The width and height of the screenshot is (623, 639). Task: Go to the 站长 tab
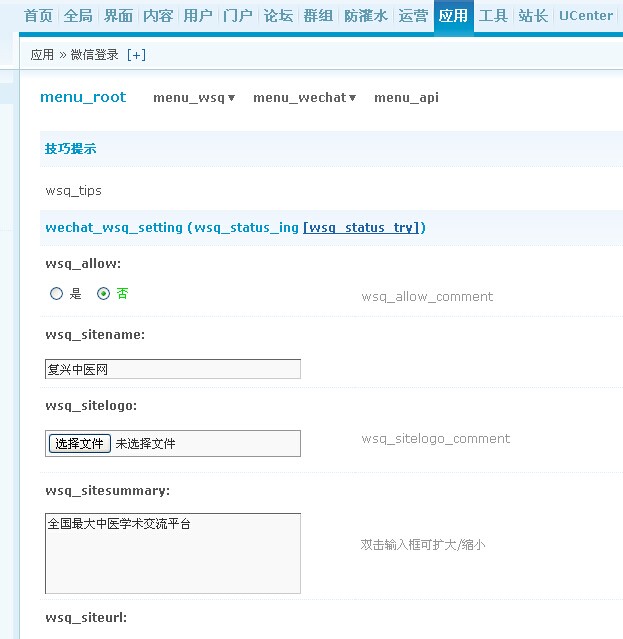click(533, 16)
